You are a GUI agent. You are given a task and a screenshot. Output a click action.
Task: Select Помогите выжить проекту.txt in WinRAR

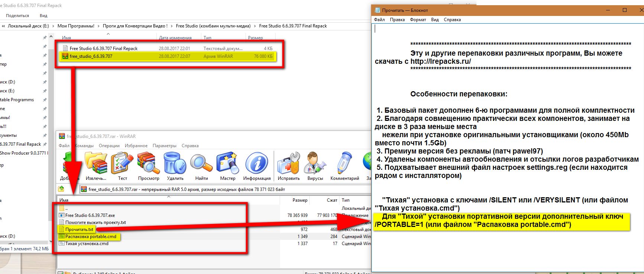coord(95,222)
